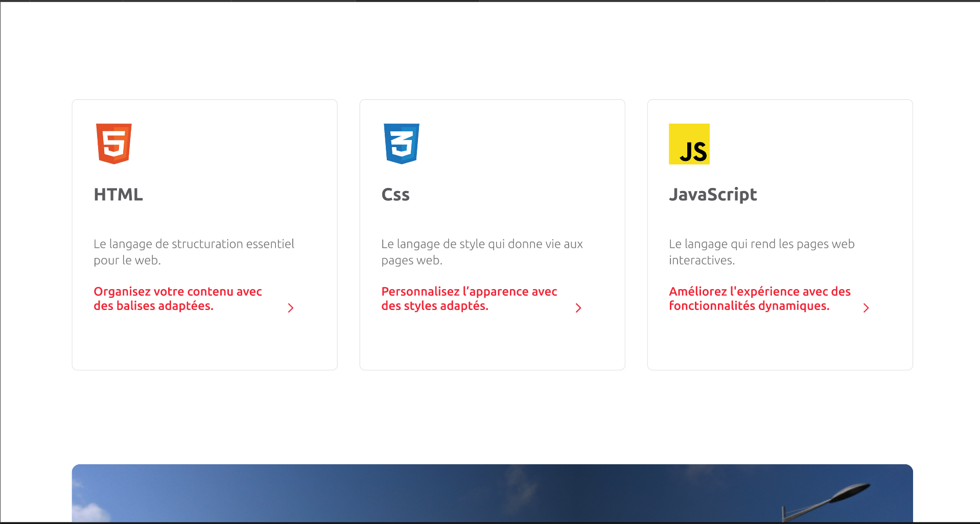
Task: Click the HTML5 shield logo icon
Action: (114, 144)
